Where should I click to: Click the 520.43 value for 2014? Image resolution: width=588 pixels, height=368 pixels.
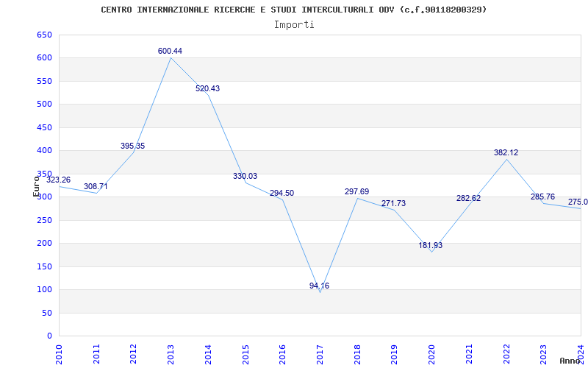coord(207,89)
